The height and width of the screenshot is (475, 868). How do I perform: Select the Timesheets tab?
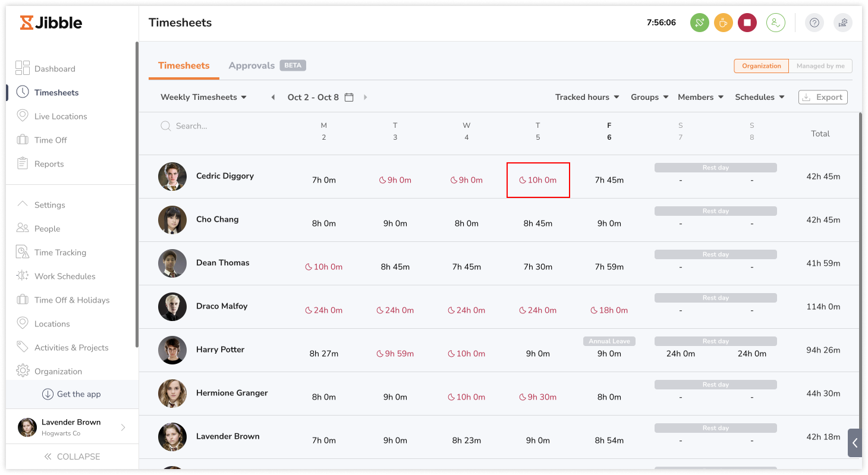[x=184, y=65]
